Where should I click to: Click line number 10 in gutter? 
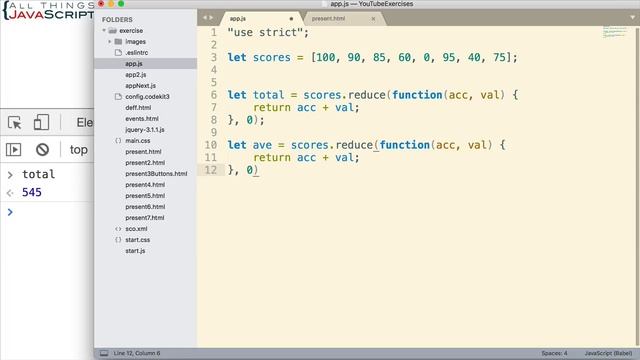coord(211,145)
